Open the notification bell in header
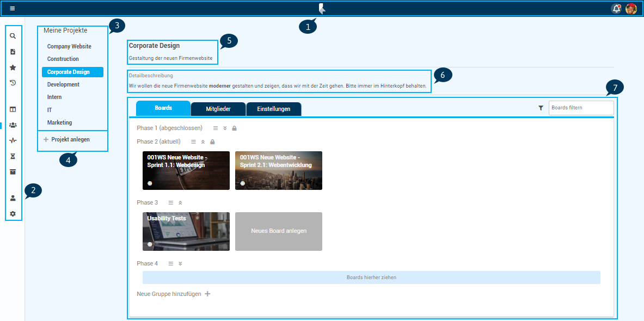Screen dimensions: 644x321 (616, 9)
